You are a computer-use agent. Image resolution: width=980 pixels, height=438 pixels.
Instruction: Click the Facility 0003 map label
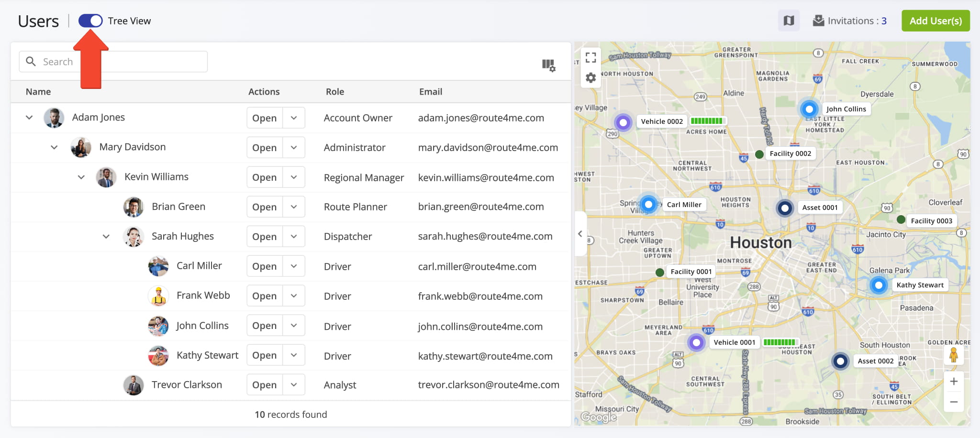[x=931, y=220]
